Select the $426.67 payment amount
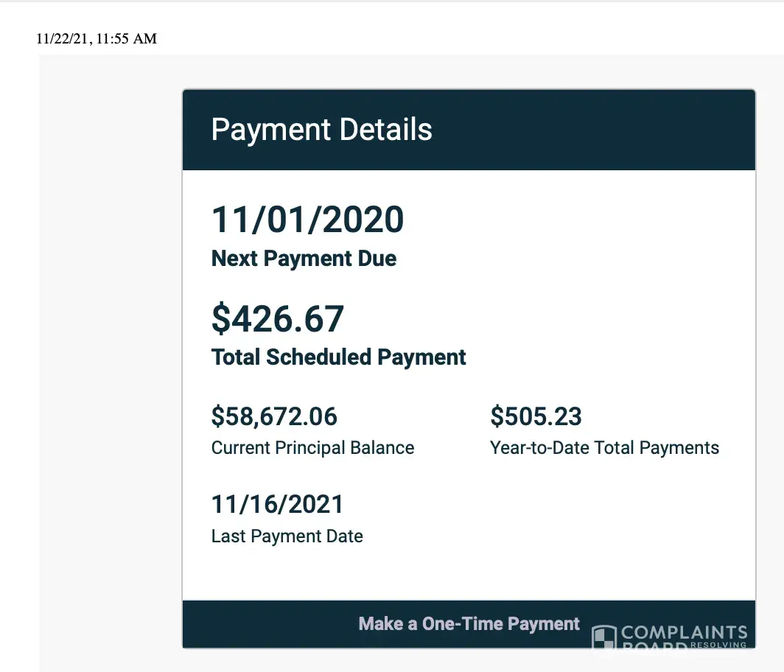Screen dimensions: 784x672 click(x=278, y=318)
